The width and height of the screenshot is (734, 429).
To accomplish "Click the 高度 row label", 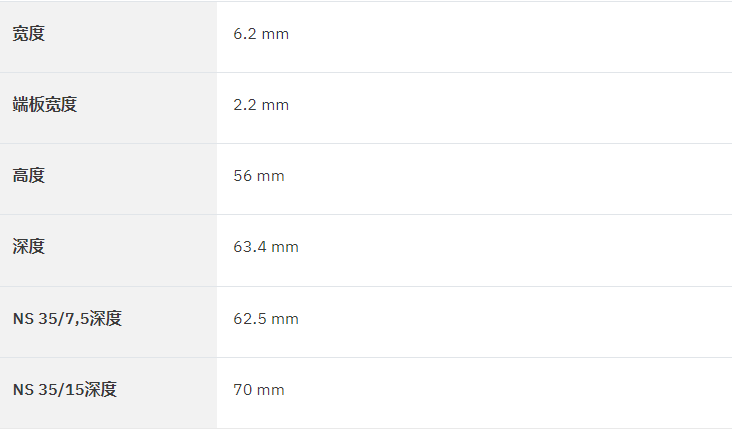I will (29, 176).
